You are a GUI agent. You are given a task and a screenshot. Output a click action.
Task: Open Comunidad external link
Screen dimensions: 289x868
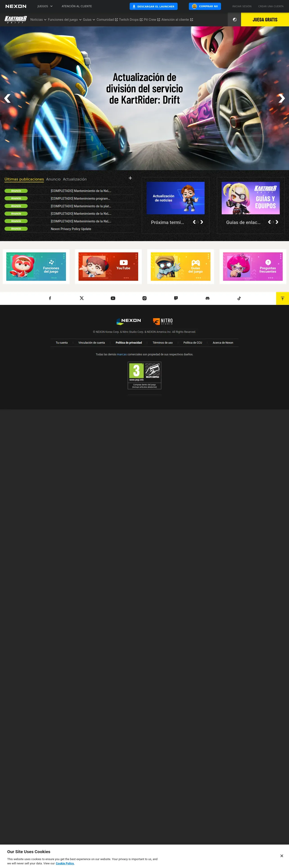click(x=107, y=20)
